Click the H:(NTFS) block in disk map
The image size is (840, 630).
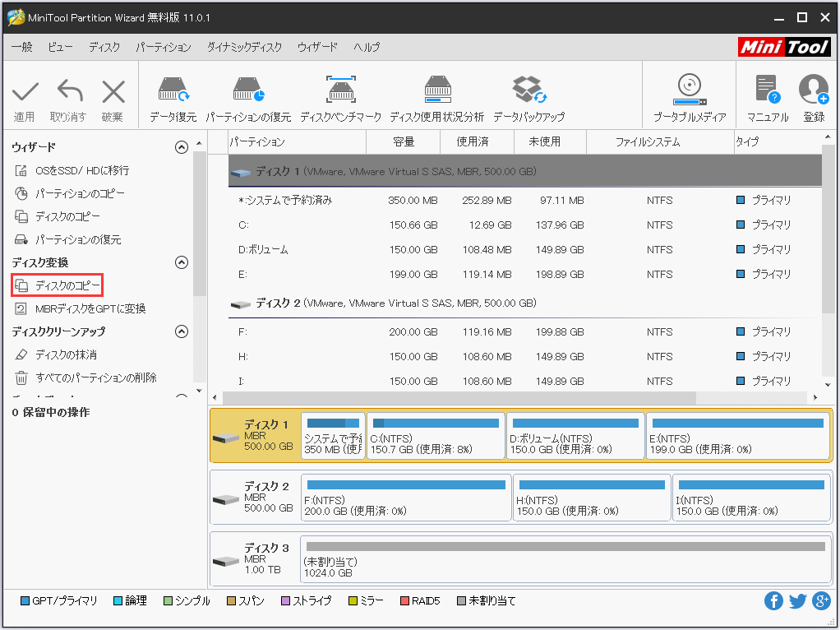click(x=592, y=498)
